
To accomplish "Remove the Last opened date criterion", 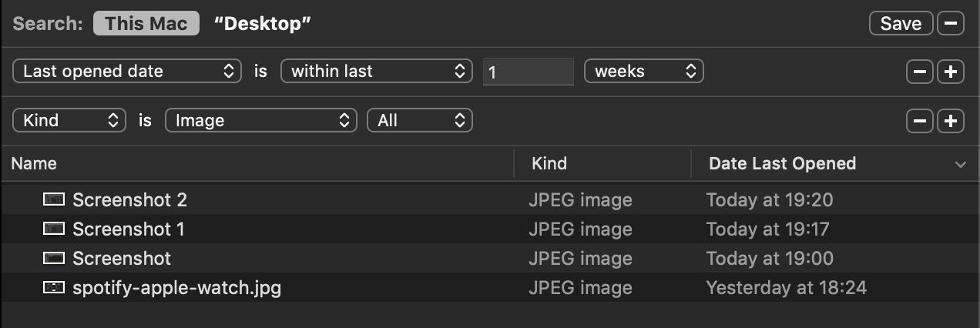I will (919, 72).
